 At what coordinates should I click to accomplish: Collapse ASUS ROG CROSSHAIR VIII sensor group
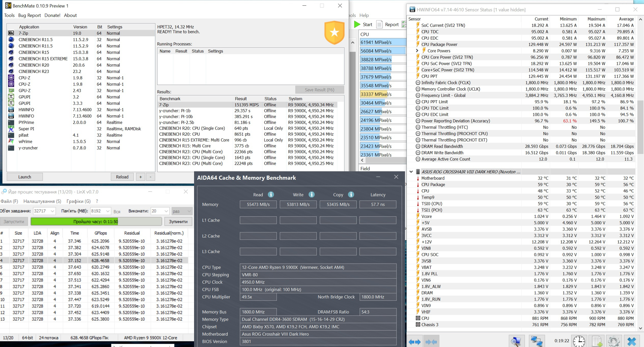(x=411, y=172)
